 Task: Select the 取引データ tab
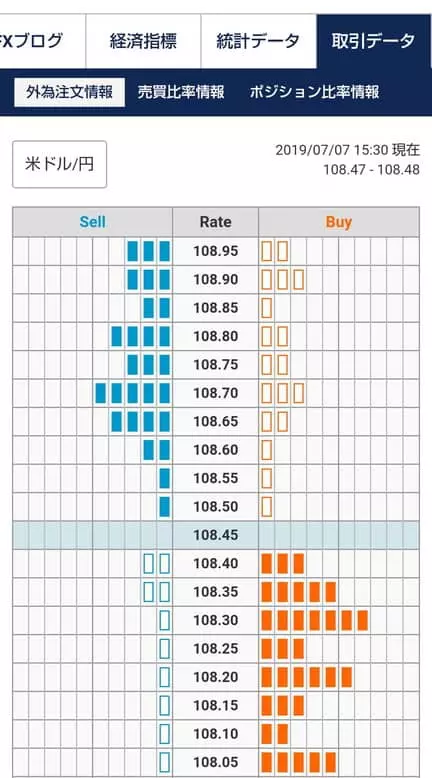(373, 41)
